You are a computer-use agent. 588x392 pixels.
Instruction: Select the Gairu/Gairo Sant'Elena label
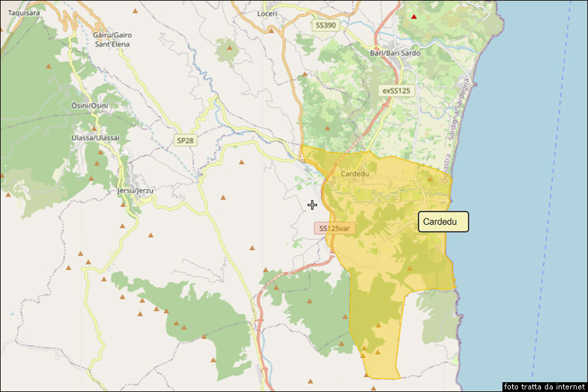coord(111,39)
